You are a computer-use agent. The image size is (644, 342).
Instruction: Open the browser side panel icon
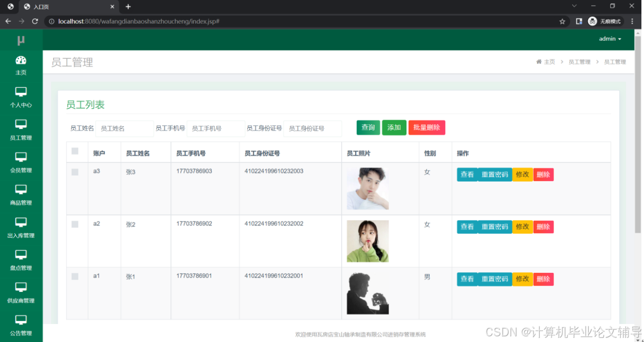tap(579, 21)
